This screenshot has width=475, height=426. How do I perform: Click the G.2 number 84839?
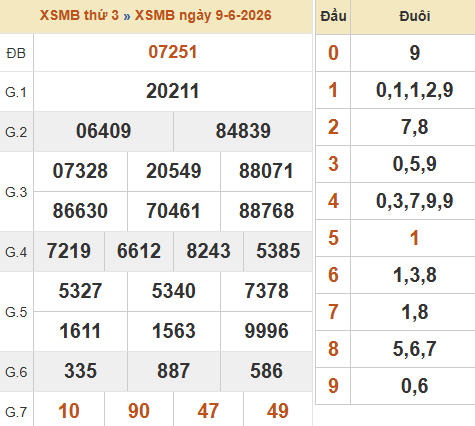243,131
